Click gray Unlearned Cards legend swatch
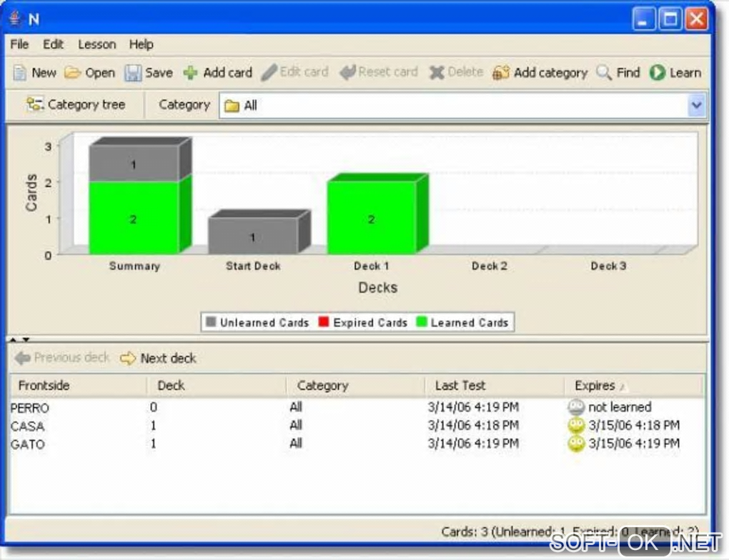 [211, 321]
